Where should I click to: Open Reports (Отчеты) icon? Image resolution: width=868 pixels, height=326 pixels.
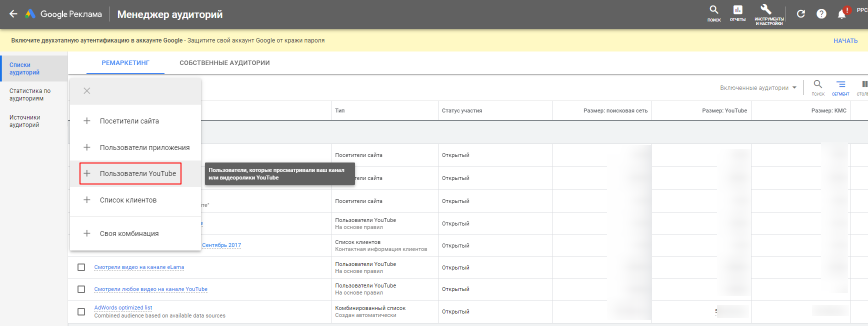click(737, 12)
